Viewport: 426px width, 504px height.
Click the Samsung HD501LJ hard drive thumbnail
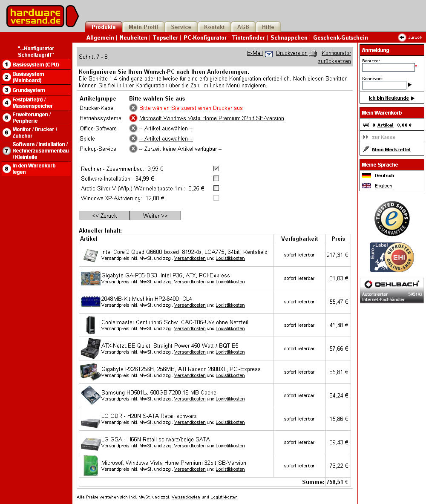click(91, 395)
